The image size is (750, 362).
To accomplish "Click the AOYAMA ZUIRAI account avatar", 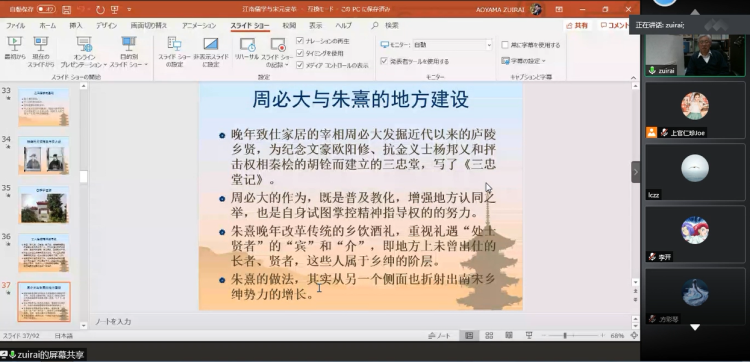I will [x=536, y=9].
